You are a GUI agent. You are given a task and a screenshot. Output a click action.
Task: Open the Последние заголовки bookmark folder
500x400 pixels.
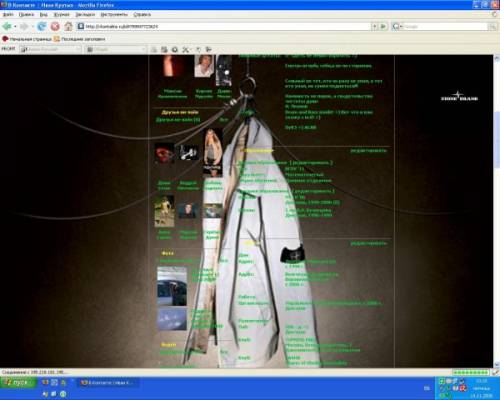click(80, 39)
